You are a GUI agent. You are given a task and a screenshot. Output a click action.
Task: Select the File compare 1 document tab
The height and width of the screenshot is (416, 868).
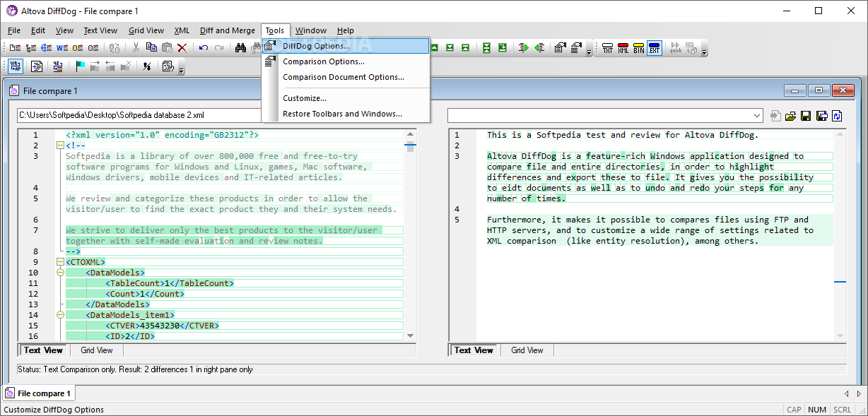39,393
